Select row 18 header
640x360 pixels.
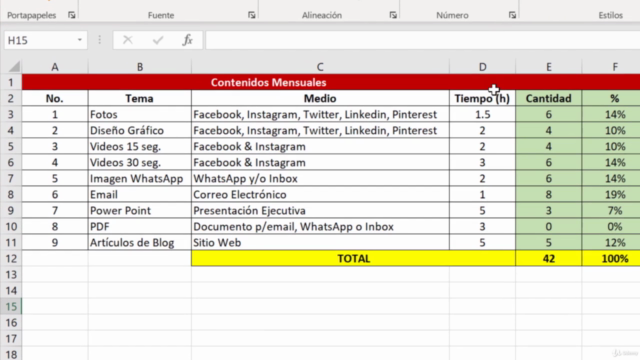(11, 354)
